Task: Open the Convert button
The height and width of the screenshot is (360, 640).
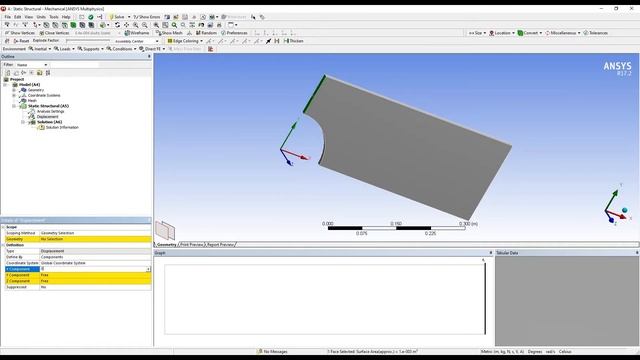Action: tap(530, 33)
